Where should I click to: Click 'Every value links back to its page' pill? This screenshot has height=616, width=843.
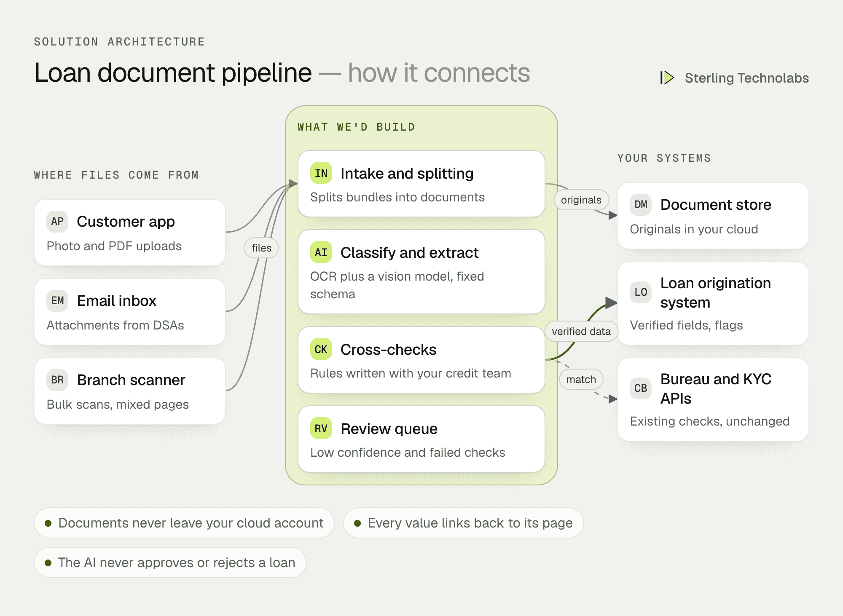[464, 523]
